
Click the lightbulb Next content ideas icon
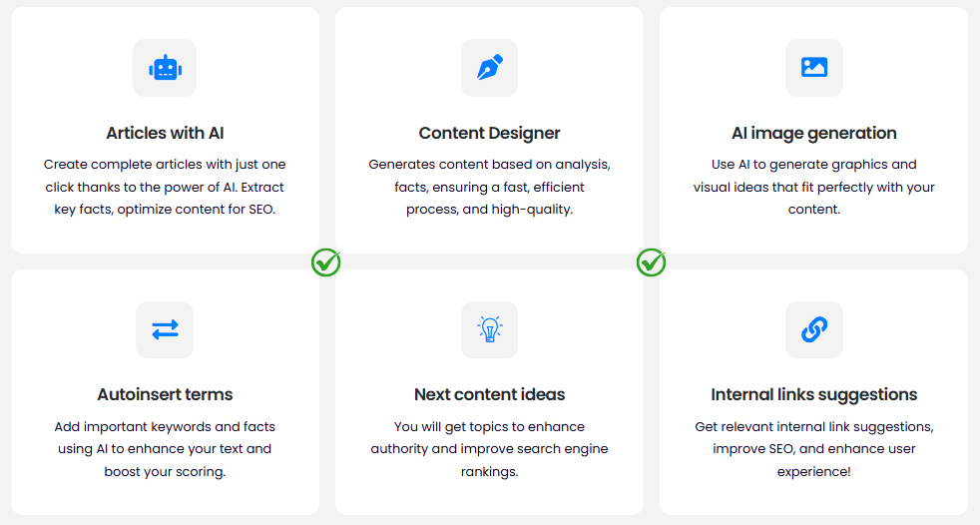click(489, 329)
